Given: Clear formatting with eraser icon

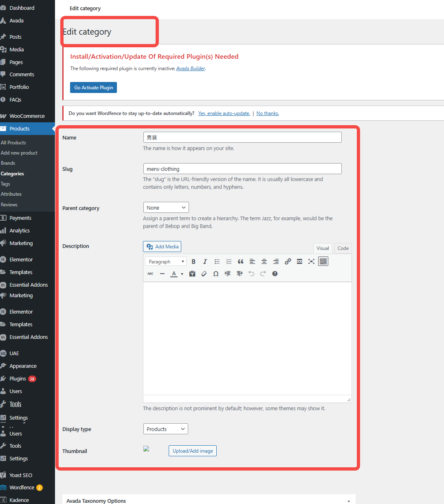Looking at the screenshot, I should pos(204,274).
